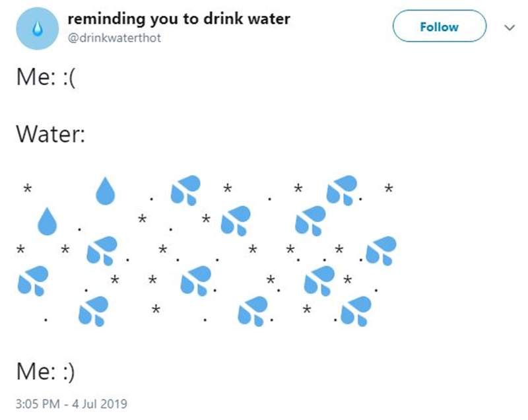
Task: Follow the drinkwaterthot account
Action: 439,27
